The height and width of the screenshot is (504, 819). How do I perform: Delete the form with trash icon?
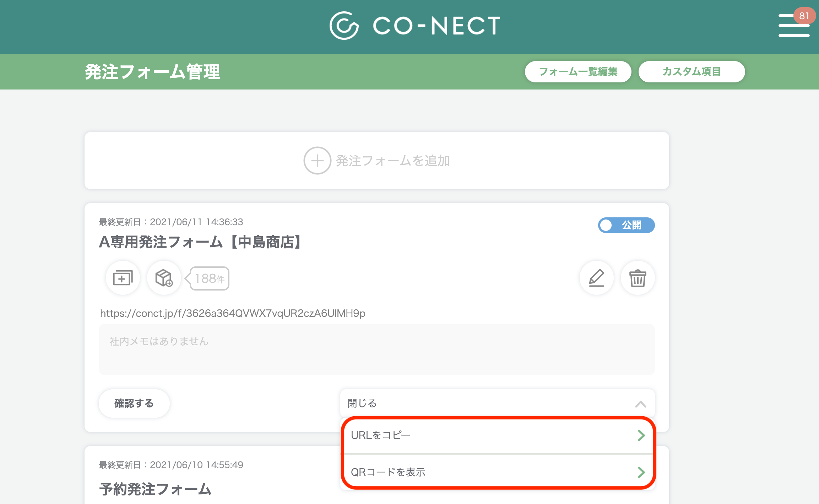pyautogui.click(x=638, y=278)
